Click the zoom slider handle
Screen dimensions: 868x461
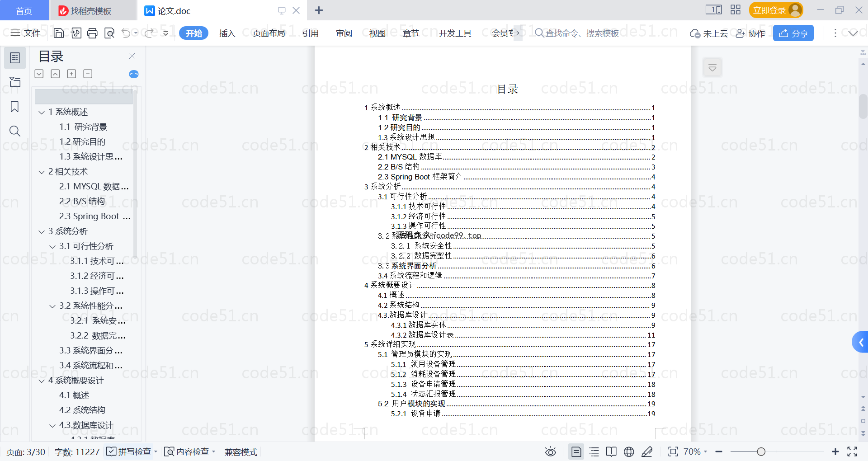click(x=761, y=452)
